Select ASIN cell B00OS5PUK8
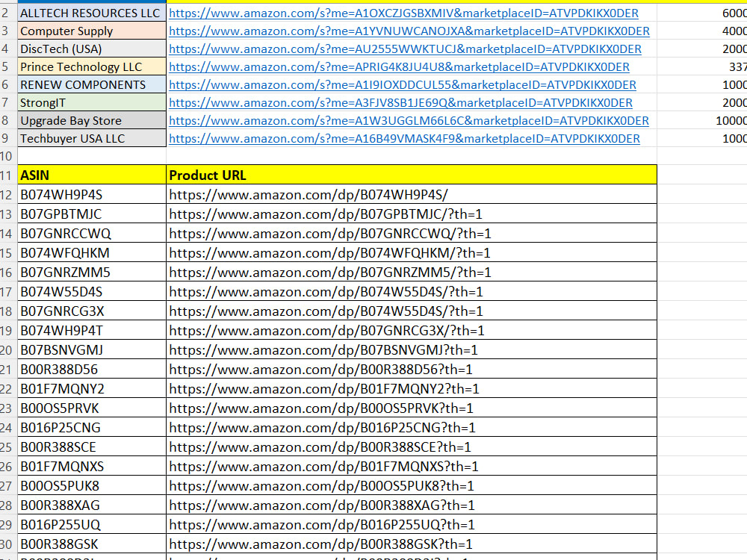Viewport: 747px width, 560px height. [x=92, y=486]
